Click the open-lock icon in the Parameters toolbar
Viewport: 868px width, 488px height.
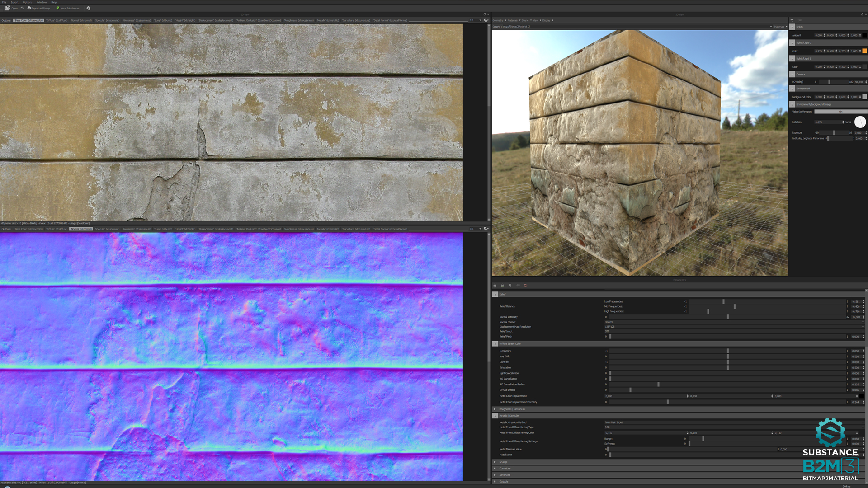495,286
